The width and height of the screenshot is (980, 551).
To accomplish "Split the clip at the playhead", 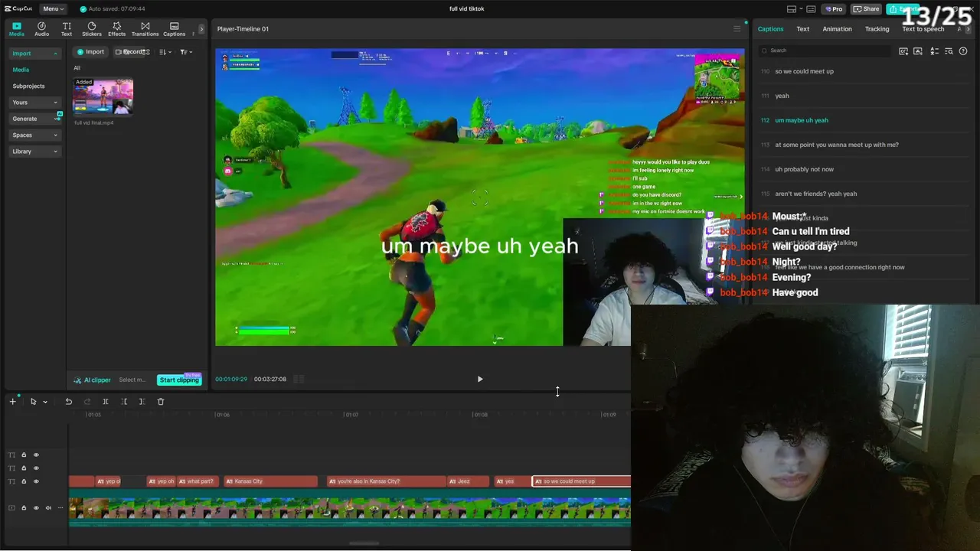I will point(106,402).
